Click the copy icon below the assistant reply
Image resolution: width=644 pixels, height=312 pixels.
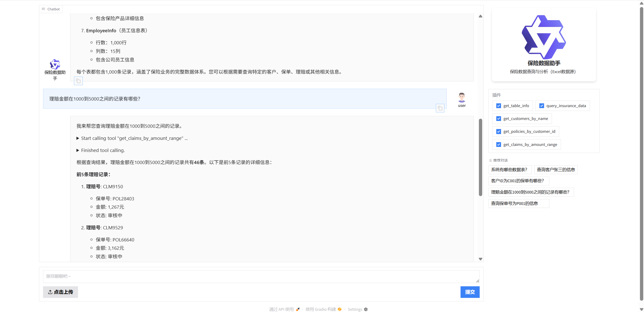tap(78, 81)
